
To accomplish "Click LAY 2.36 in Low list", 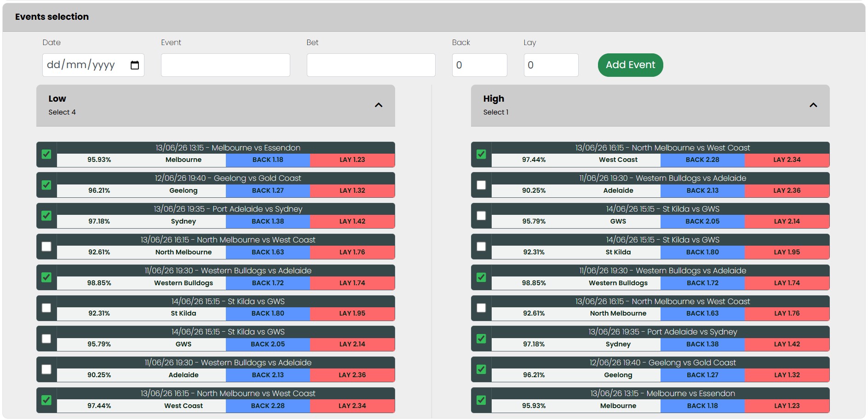I will (x=352, y=375).
